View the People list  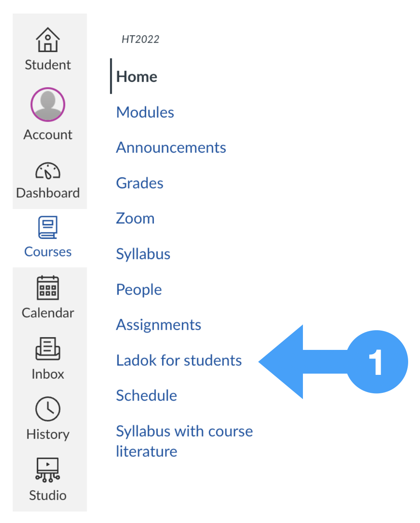139,290
